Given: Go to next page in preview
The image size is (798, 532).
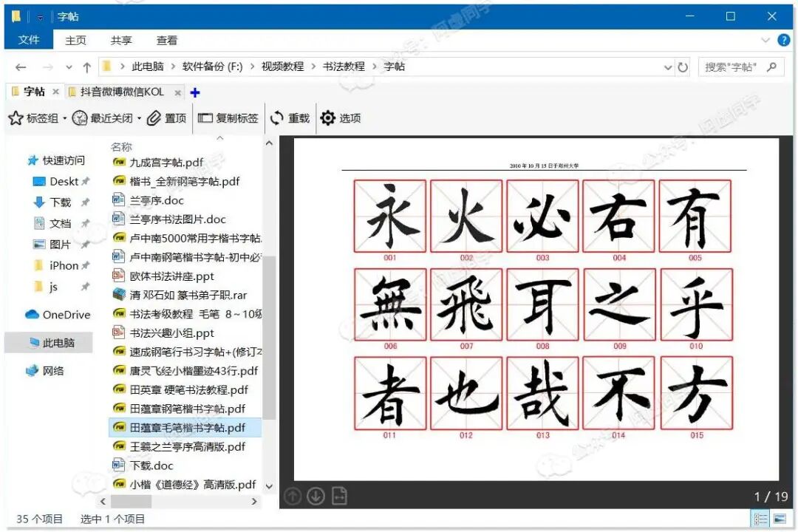Looking at the screenshot, I should click(x=316, y=496).
